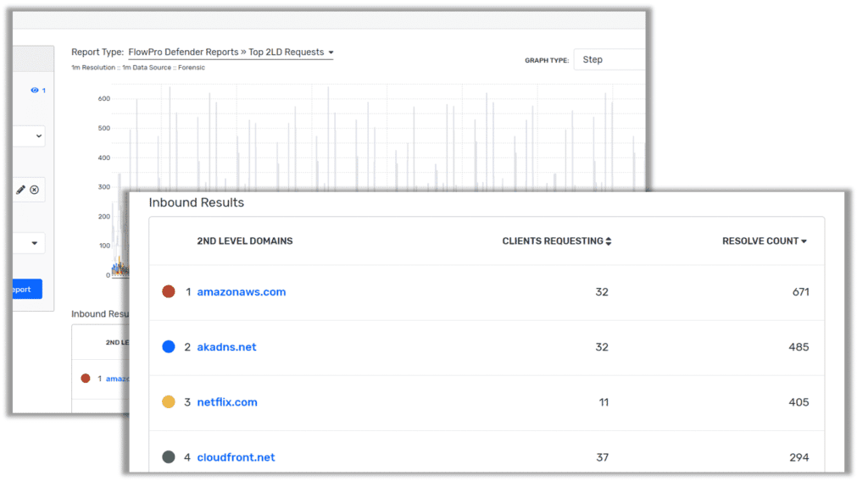
Task: Click the 2nd Level Domains column header
Action: [x=245, y=241]
